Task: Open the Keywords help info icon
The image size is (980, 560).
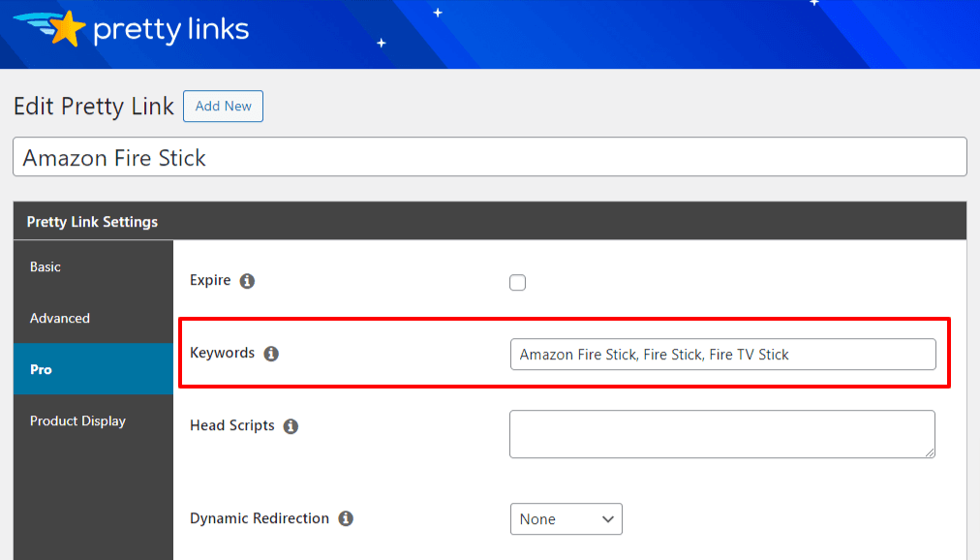Action: tap(271, 354)
